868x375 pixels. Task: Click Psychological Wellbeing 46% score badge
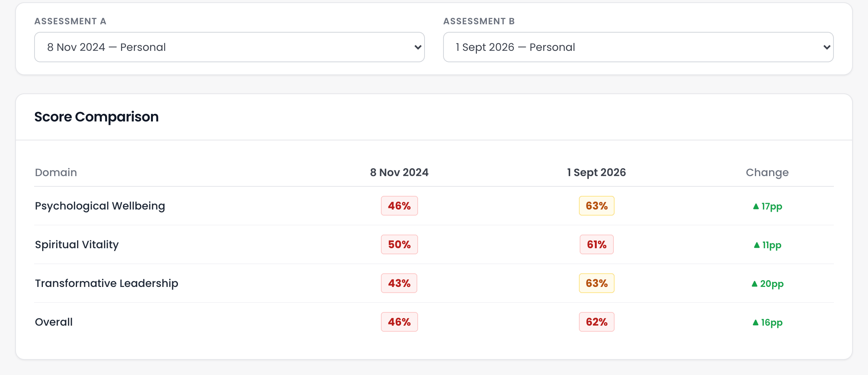(x=399, y=206)
